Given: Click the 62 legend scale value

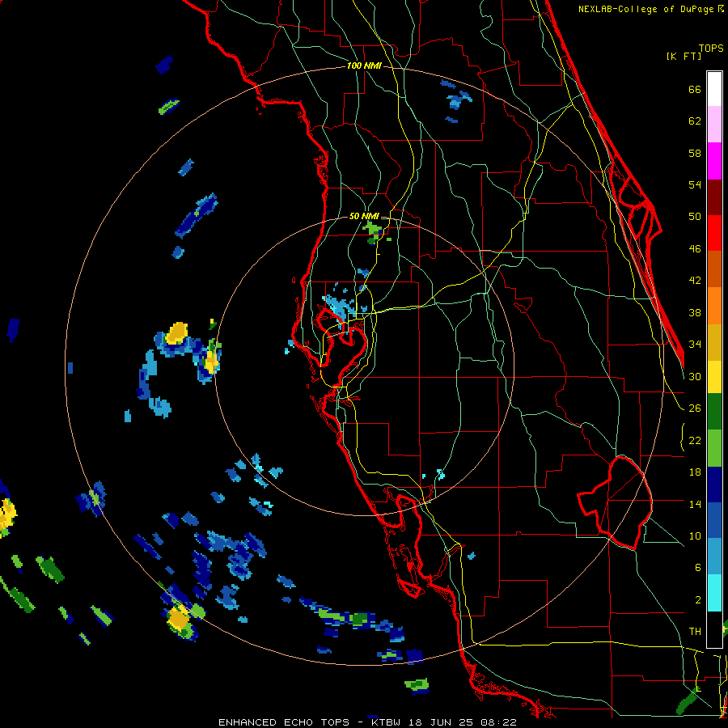Looking at the screenshot, I should point(695,121).
